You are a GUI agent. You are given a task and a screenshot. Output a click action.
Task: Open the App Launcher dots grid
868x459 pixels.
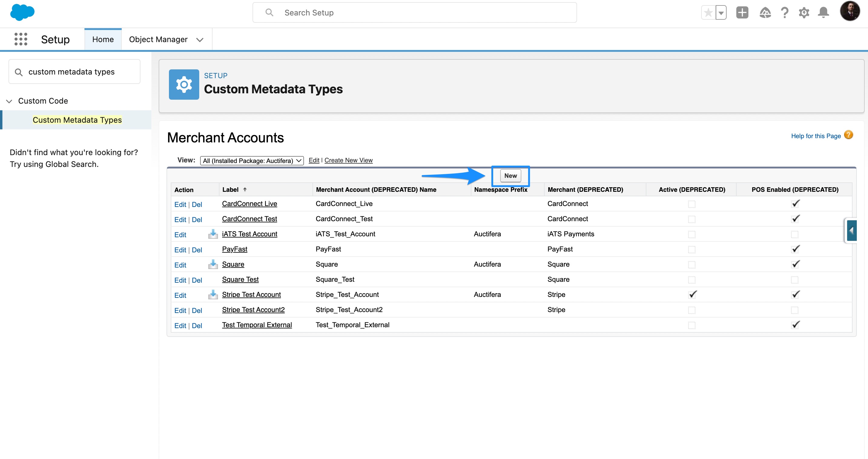(21, 39)
